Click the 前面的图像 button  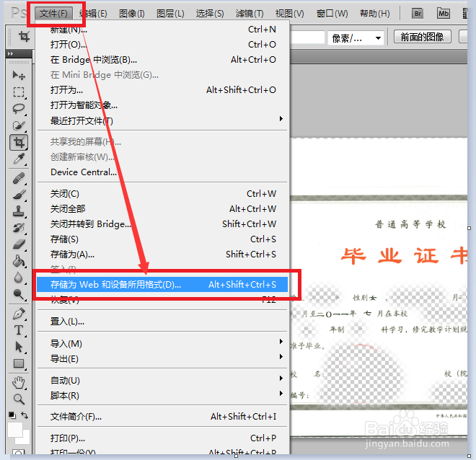coord(422,37)
